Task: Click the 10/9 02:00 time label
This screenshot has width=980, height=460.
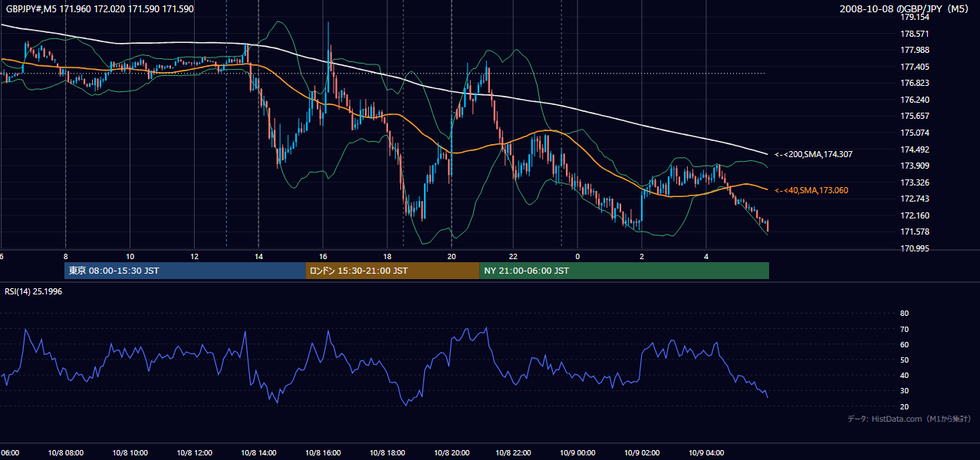Action: click(642, 453)
